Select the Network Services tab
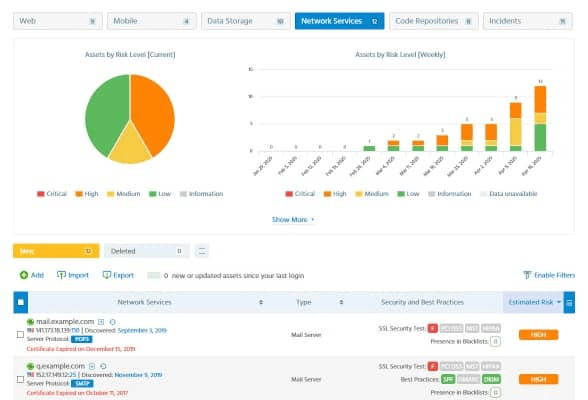 tap(339, 21)
